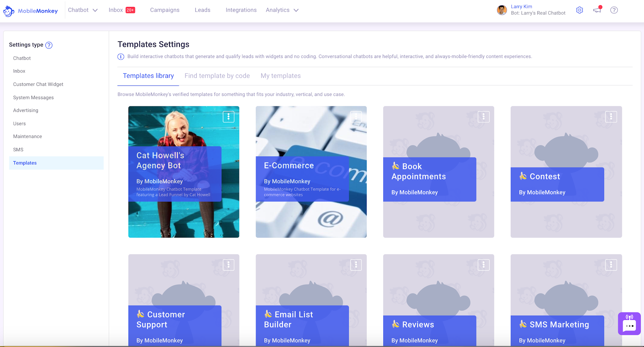Select Inbox in settings sidebar
The image size is (644, 347).
tap(19, 71)
